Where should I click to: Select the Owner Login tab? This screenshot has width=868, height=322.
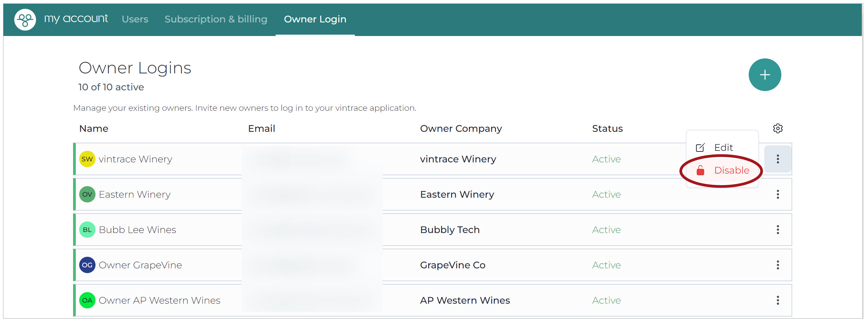(x=315, y=19)
